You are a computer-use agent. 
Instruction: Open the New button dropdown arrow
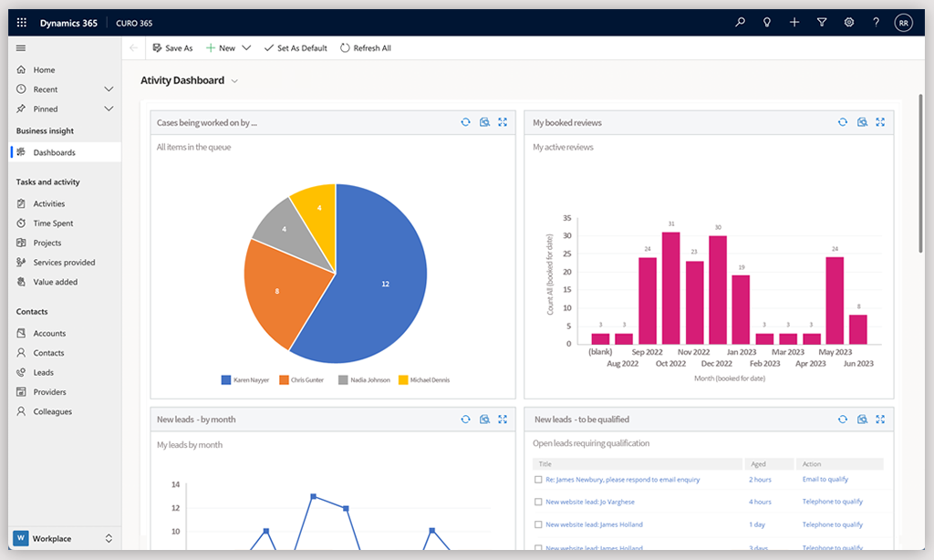pyautogui.click(x=246, y=48)
